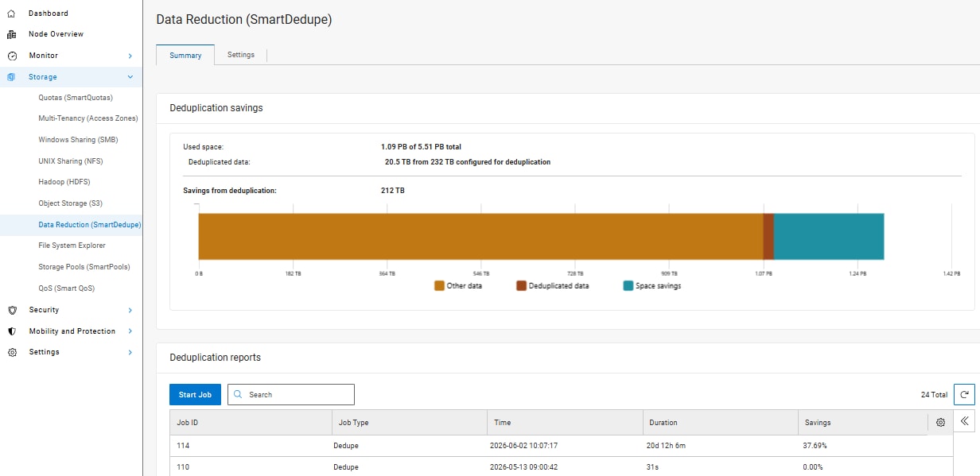Open Dashboard in the sidebar
Image resolution: width=980 pixels, height=476 pixels.
coord(49,14)
